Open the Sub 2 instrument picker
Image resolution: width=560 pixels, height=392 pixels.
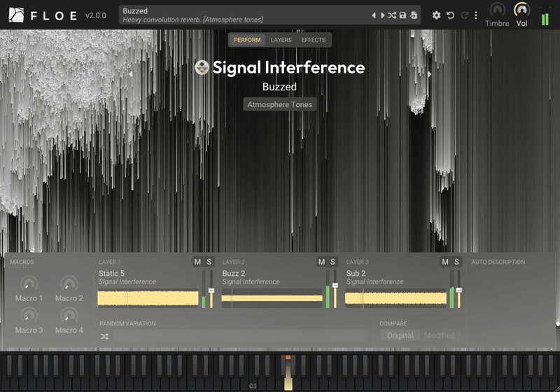pos(356,274)
